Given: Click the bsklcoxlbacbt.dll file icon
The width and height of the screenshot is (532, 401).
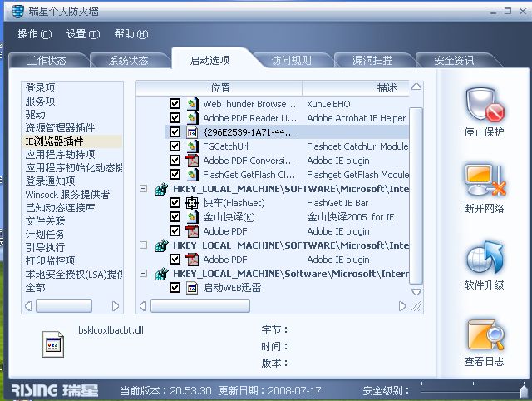Looking at the screenshot, I should [53, 344].
